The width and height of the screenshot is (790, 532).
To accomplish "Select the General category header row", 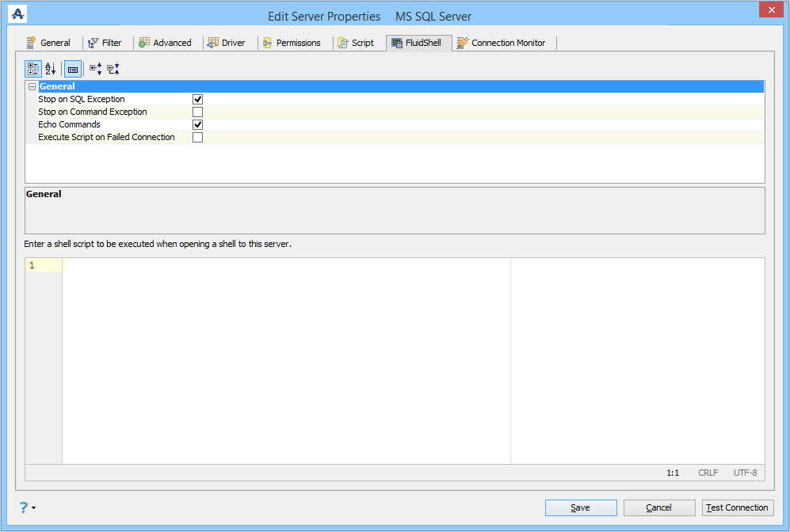I will (401, 86).
